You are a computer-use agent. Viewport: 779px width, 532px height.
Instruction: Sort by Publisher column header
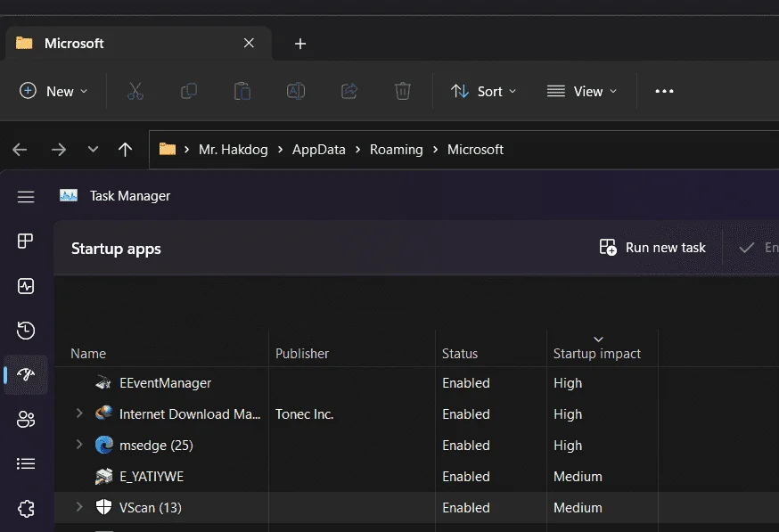coord(302,354)
